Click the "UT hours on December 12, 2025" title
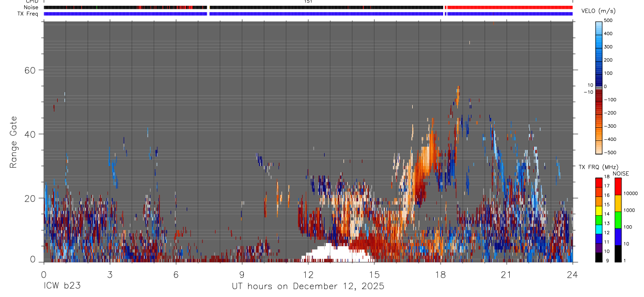644x297 pixels. 308,286
